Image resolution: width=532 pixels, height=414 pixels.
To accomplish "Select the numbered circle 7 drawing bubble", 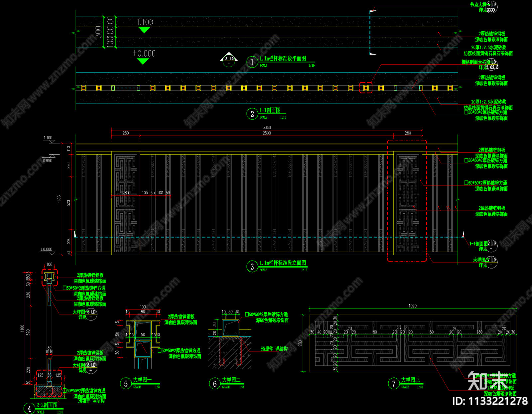I will tap(394, 383).
